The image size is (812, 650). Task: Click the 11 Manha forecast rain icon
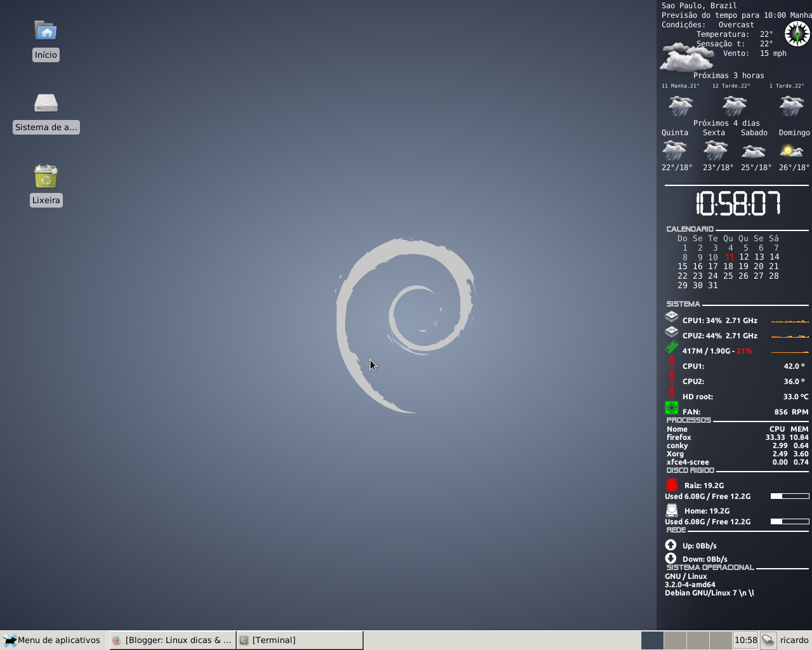[x=680, y=105]
